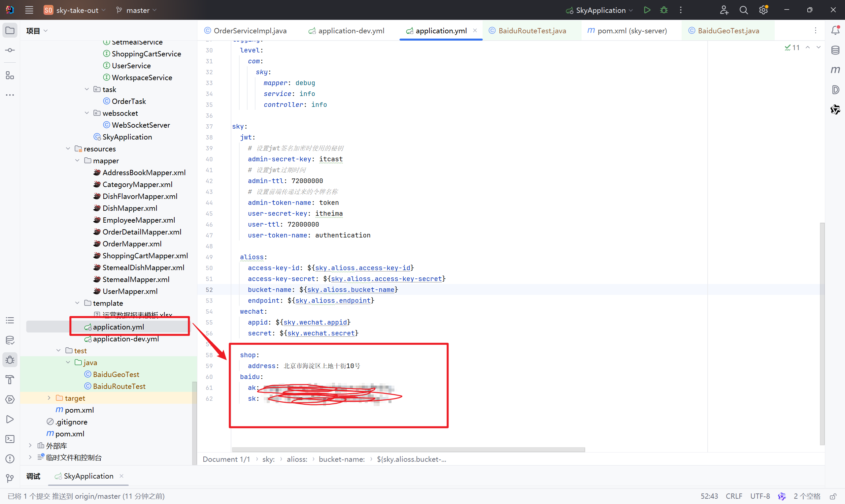Click the Run SkyApplication play icon
The image size is (845, 504).
(x=647, y=10)
